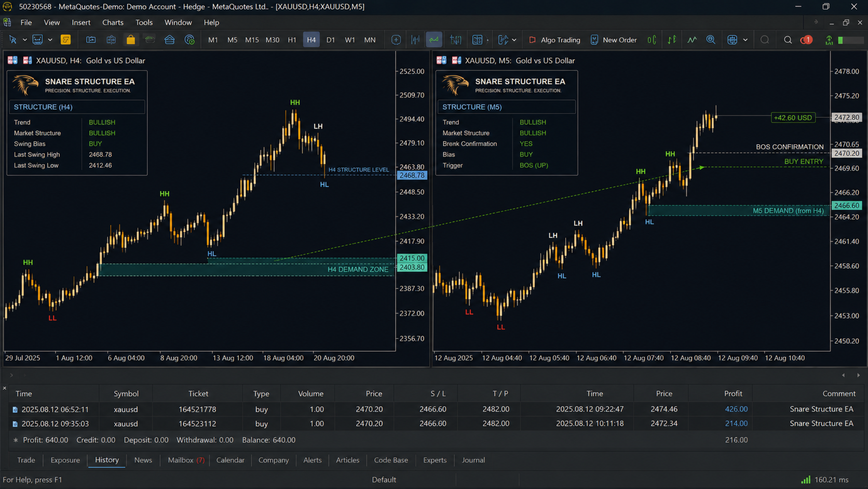Switch chart timeframe to D1
The height and width of the screenshot is (489, 868).
point(330,39)
